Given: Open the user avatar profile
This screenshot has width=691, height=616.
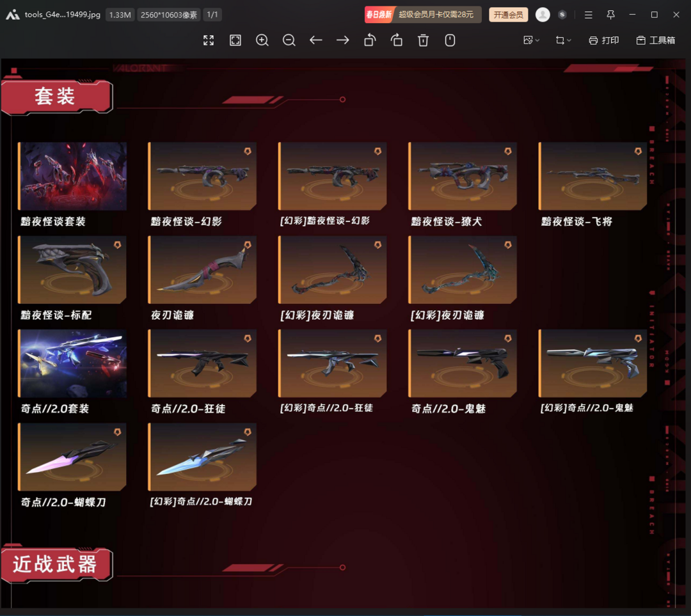Looking at the screenshot, I should coord(543,15).
